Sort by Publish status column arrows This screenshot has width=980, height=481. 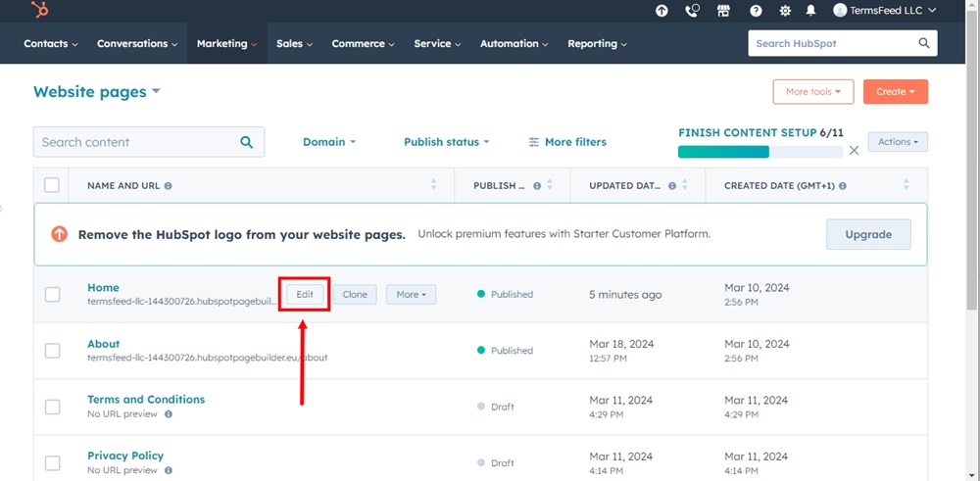tap(550, 185)
